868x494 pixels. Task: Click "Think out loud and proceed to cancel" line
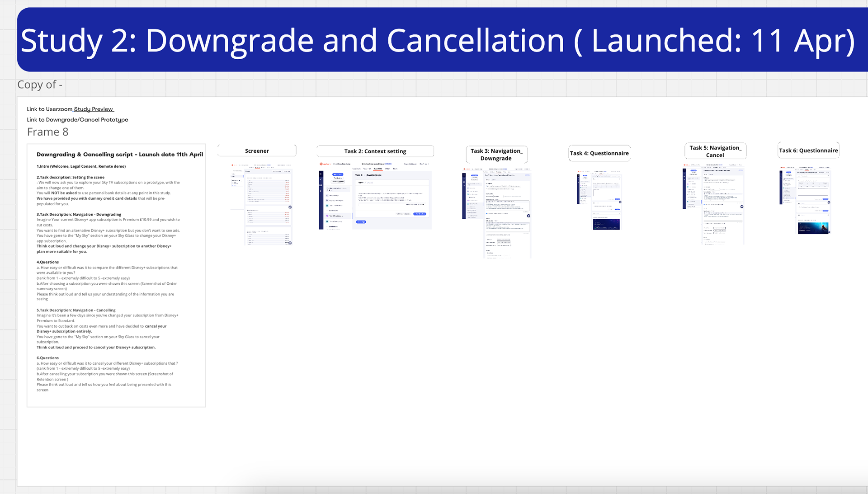(x=96, y=348)
